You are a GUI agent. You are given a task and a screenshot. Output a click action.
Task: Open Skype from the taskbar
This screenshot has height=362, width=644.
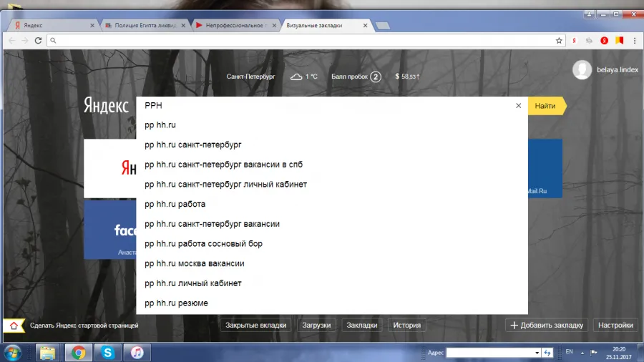(x=107, y=353)
